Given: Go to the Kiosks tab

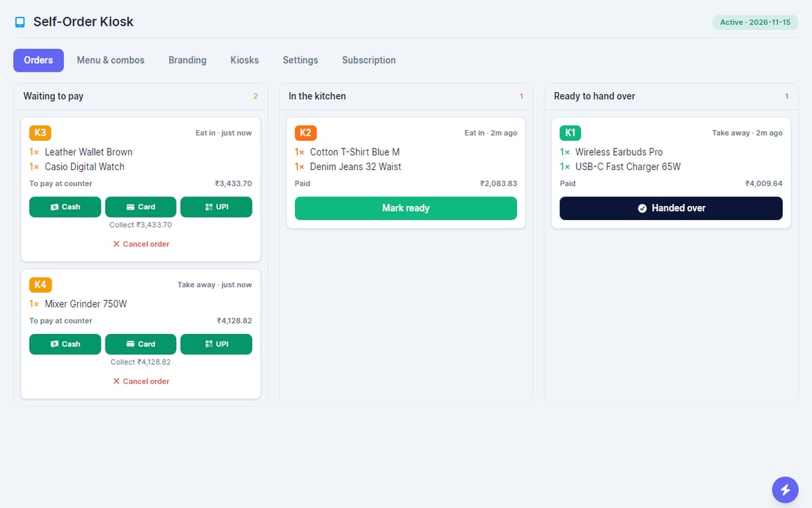Looking at the screenshot, I should point(244,60).
